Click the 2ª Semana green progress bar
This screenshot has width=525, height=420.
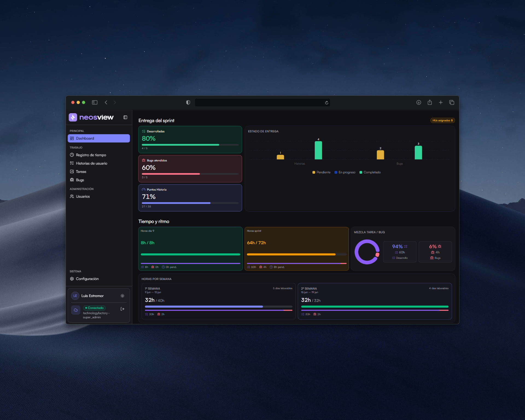click(375, 307)
